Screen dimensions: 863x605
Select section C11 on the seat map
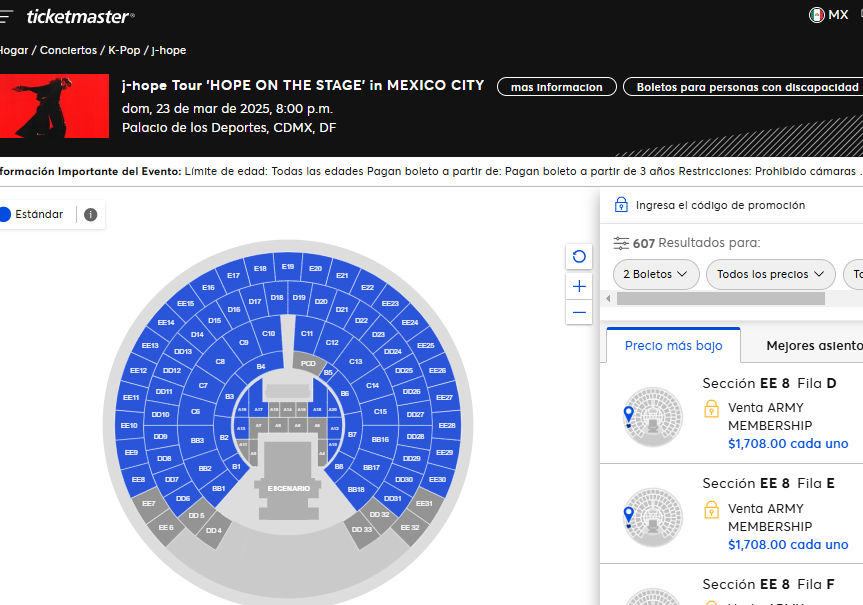307,334
